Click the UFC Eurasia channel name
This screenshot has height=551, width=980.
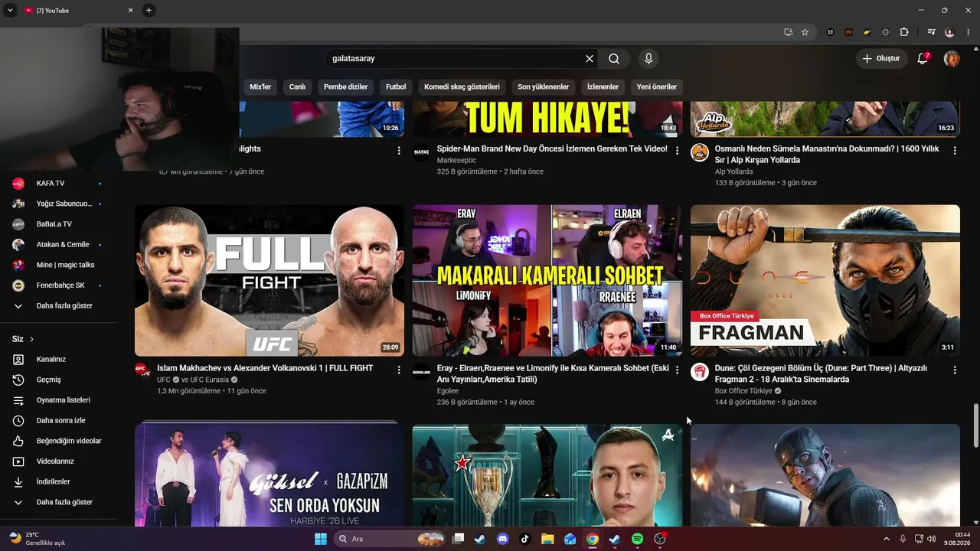click(x=209, y=380)
